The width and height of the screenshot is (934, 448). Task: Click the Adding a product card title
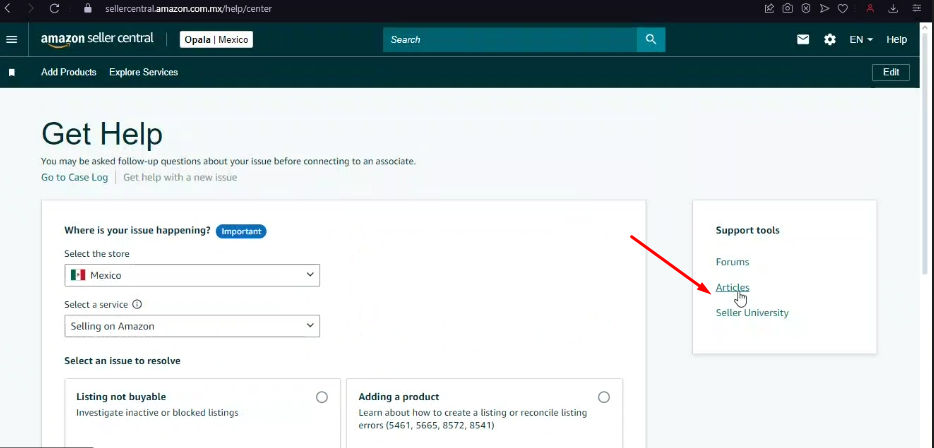click(398, 397)
